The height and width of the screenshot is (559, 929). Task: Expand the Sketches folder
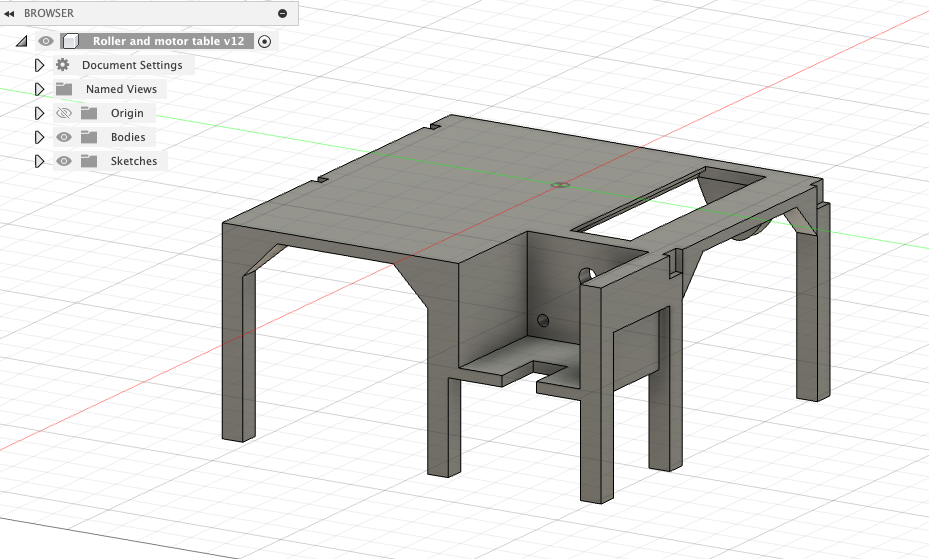pyautogui.click(x=39, y=160)
